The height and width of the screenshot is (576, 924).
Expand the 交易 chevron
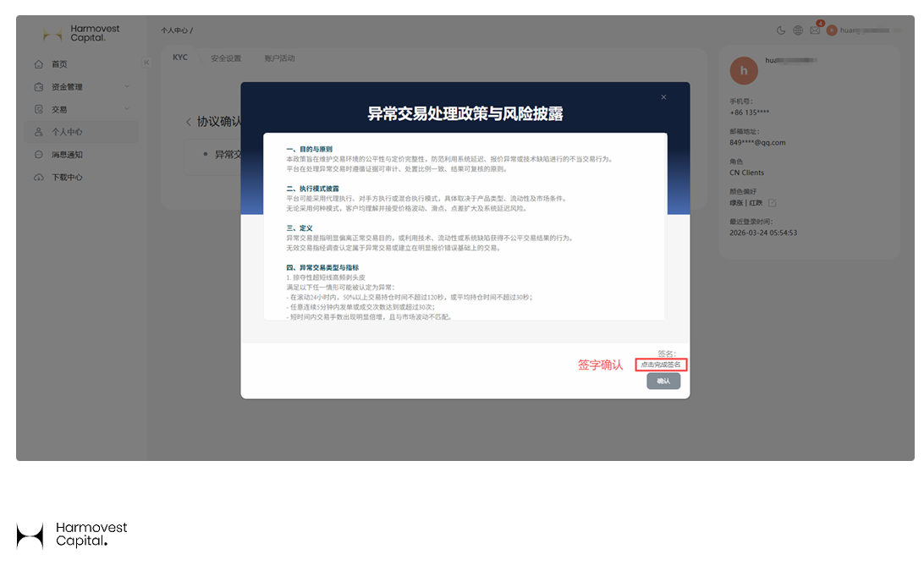coord(127,109)
